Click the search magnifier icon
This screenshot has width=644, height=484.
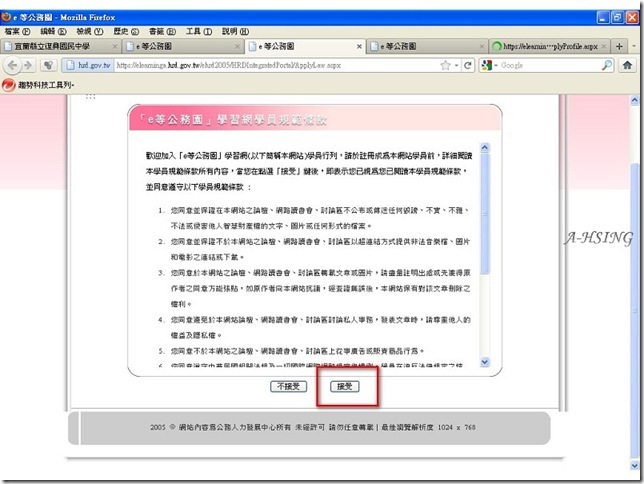click(607, 65)
